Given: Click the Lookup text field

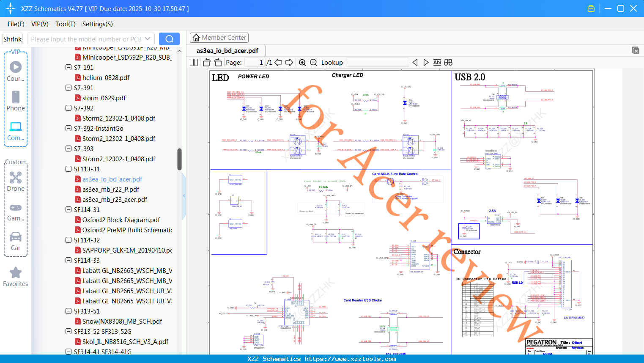Looking at the screenshot, I should click(x=377, y=62).
